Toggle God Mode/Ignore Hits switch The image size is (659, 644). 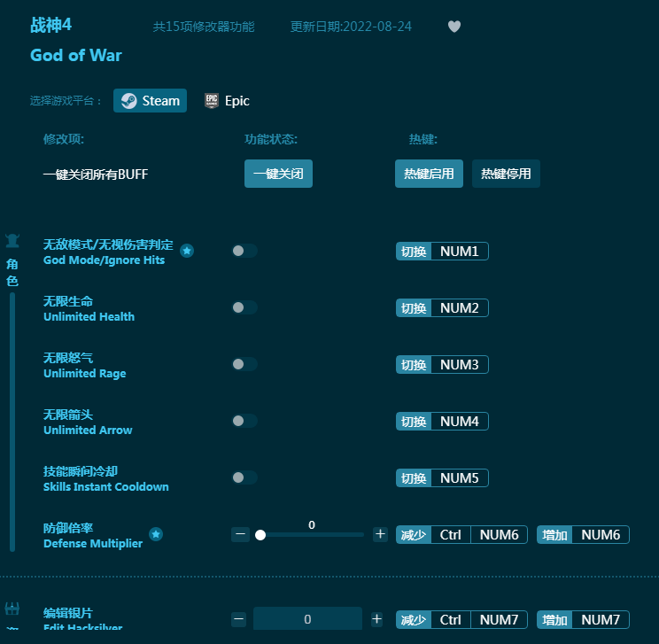pos(244,251)
